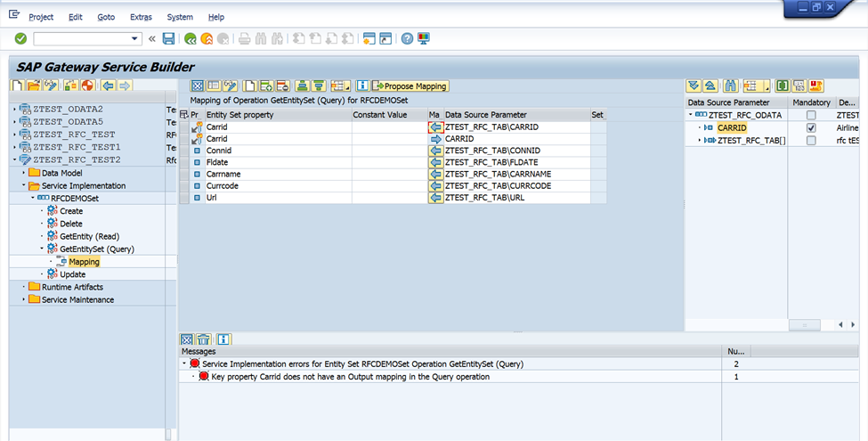Click the blue left arrow navigation icon
868x441 pixels.
click(109, 86)
